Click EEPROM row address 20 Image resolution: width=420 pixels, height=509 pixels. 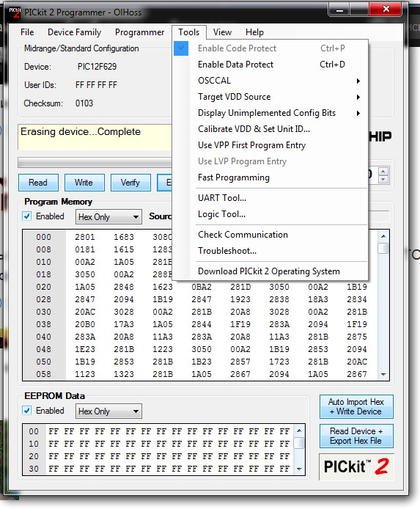coord(34,456)
